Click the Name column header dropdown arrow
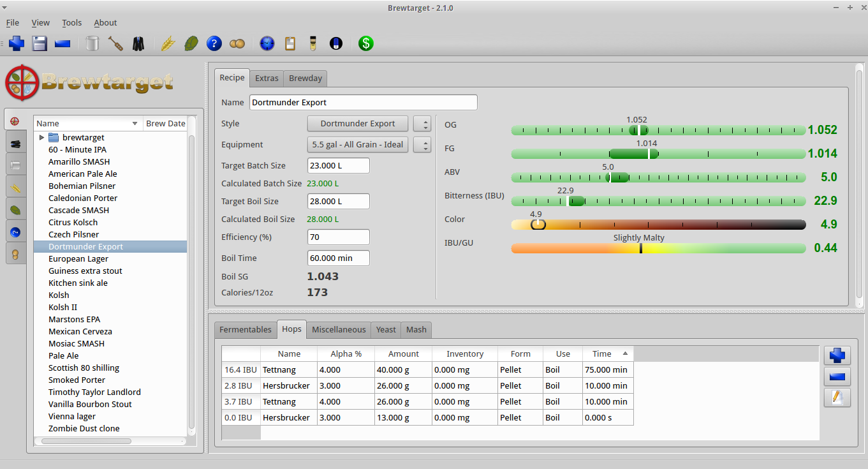This screenshot has width=868, height=469. pos(135,124)
